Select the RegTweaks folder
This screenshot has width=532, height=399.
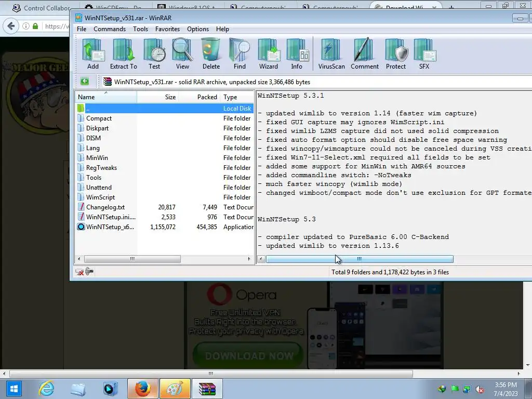(165, 167)
